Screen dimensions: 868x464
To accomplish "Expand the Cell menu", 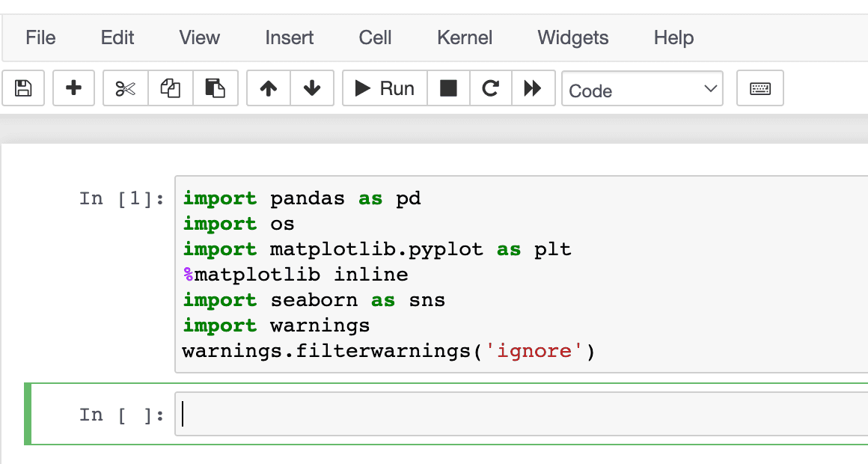I will coord(375,37).
